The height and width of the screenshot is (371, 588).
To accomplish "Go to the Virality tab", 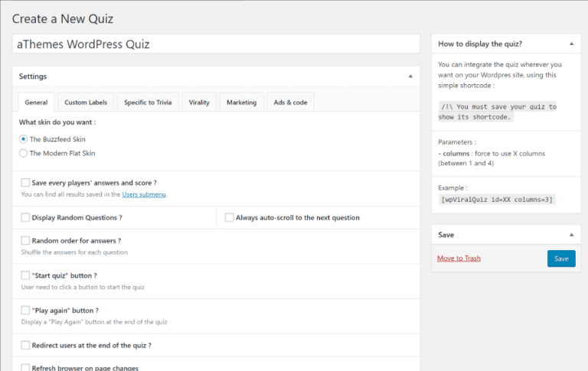I will coord(199,103).
